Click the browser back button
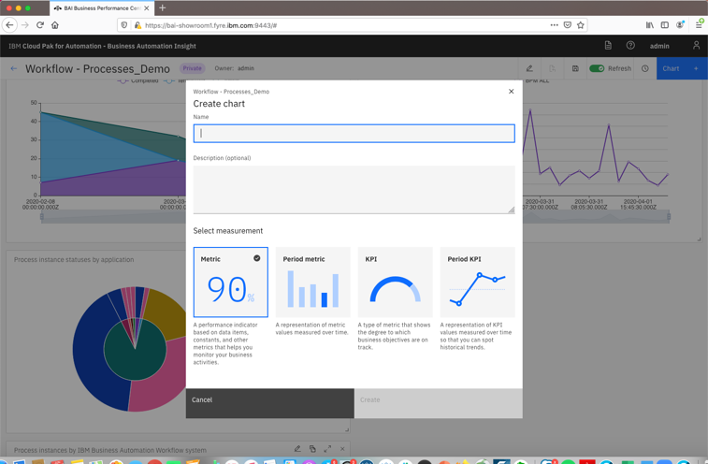The image size is (708, 464). click(x=9, y=25)
